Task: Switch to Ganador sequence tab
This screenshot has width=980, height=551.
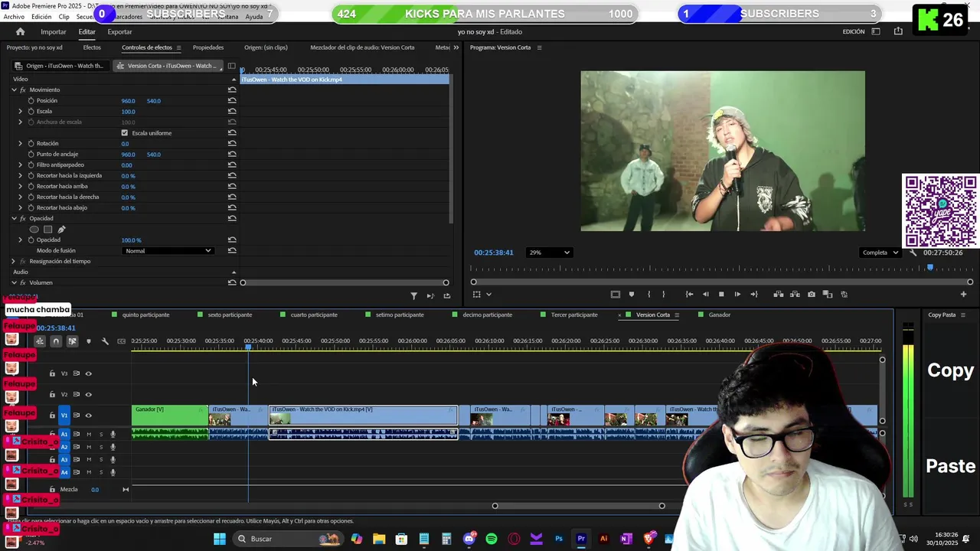Action: tap(720, 315)
